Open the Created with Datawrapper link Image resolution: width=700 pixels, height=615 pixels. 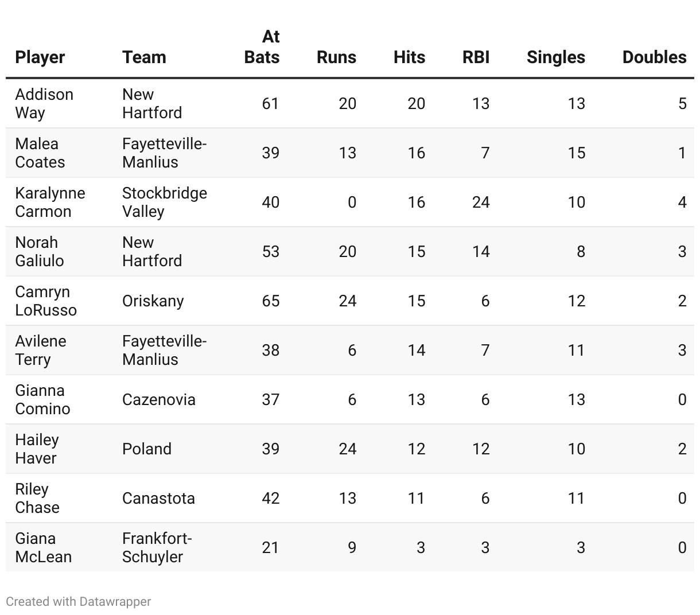(79, 602)
